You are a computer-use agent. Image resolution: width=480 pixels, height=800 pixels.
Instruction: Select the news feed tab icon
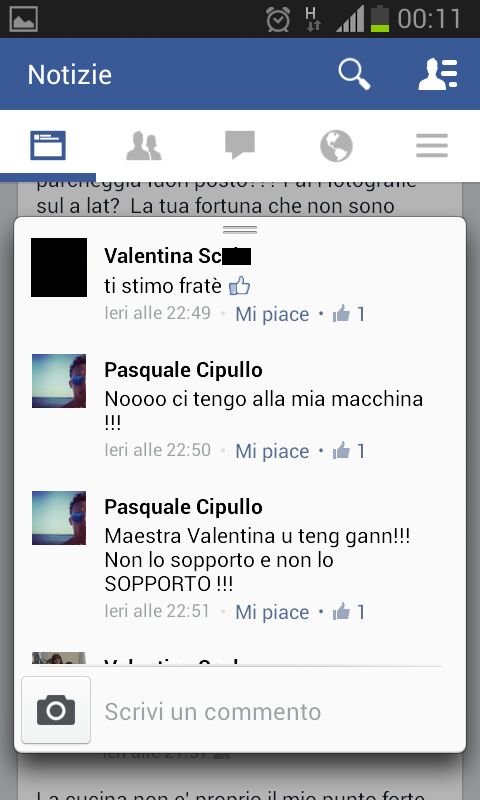48,145
